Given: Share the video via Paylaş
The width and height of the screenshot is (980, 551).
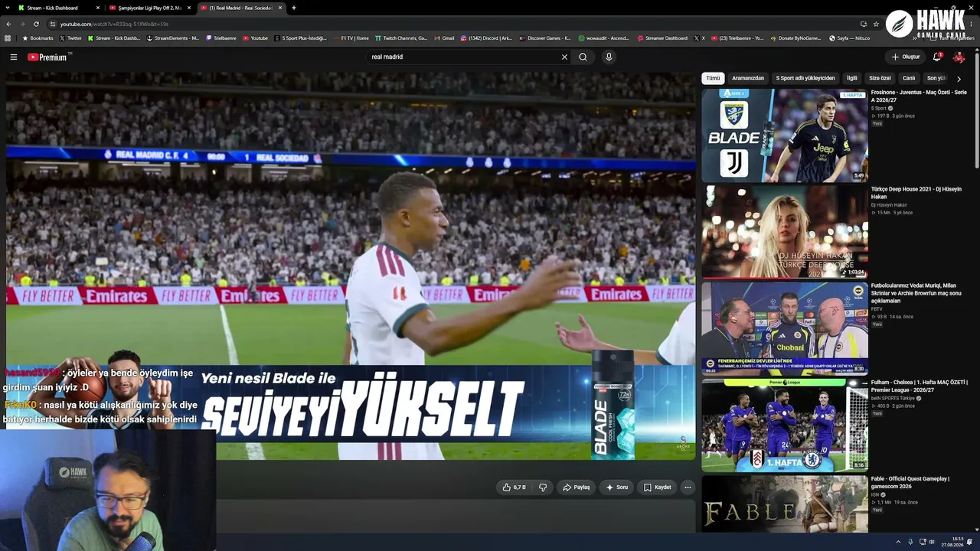Looking at the screenshot, I should click(577, 487).
